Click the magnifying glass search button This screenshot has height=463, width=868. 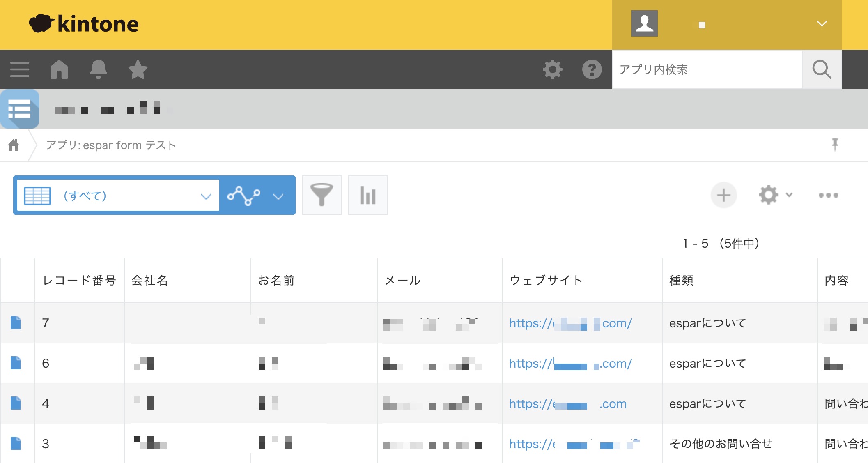click(x=822, y=69)
